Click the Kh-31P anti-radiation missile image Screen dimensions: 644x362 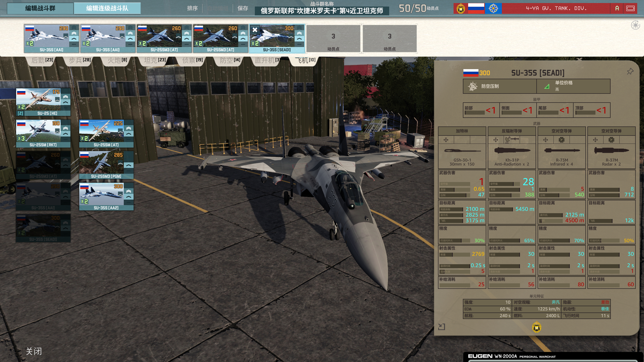(x=512, y=151)
